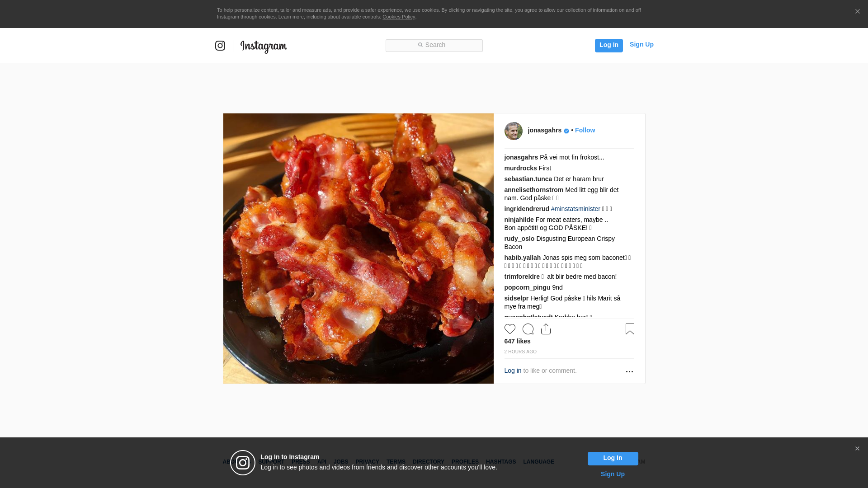Screen dimensions: 868x488
Task: Open the Sign Up link in the header
Action: [642, 44]
